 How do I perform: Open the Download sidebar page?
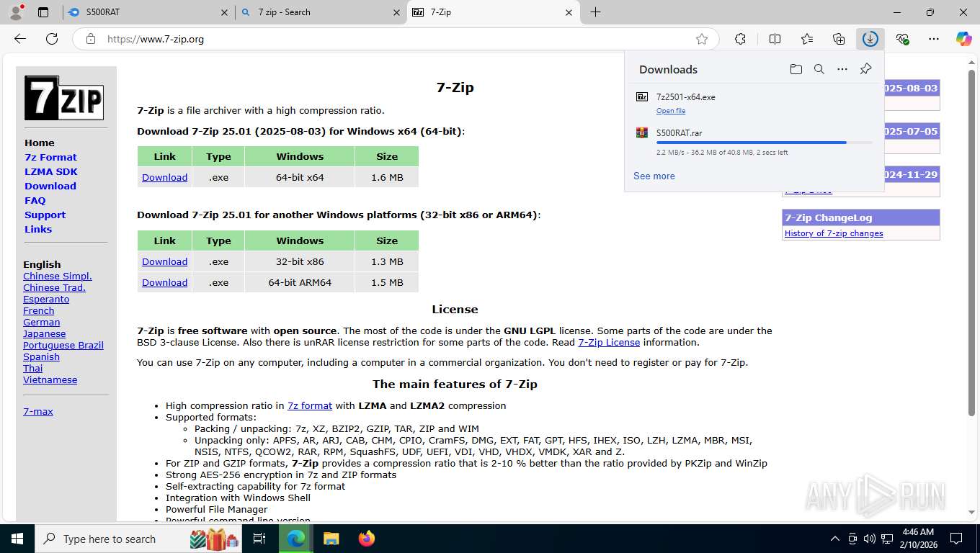(x=50, y=186)
